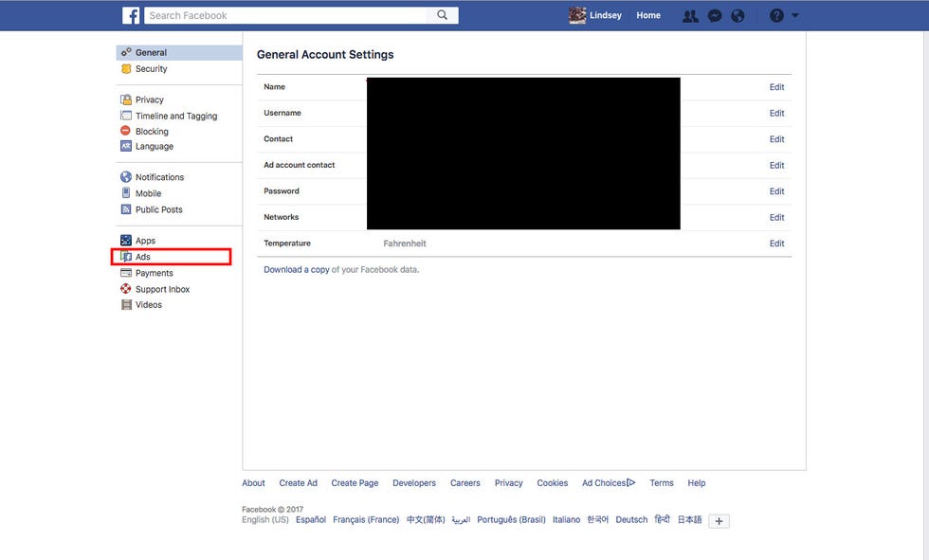Focus the Search Facebook field
Image resolution: width=929 pixels, height=560 pixels.
(285, 15)
